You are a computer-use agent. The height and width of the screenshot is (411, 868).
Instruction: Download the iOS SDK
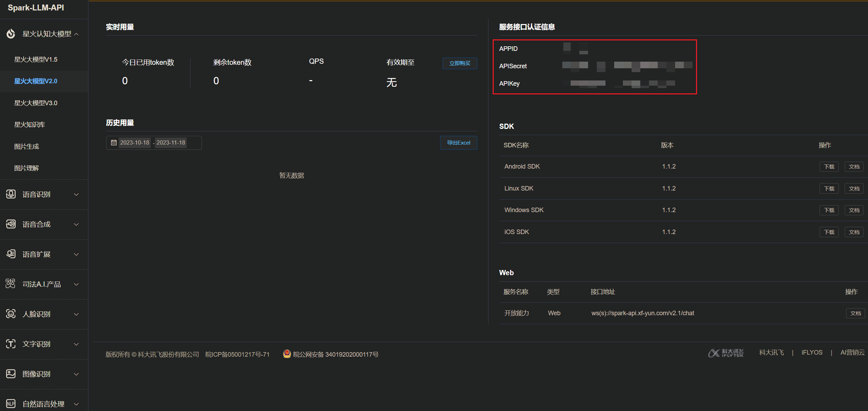click(x=829, y=232)
